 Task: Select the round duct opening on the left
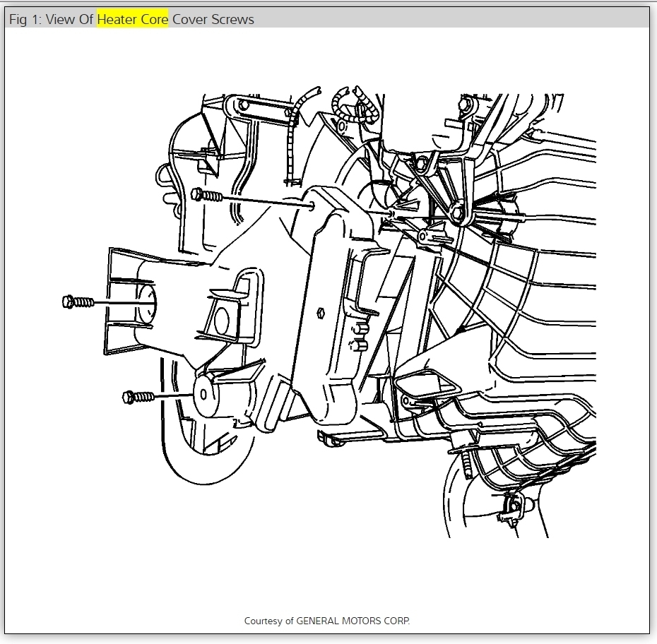point(148,302)
